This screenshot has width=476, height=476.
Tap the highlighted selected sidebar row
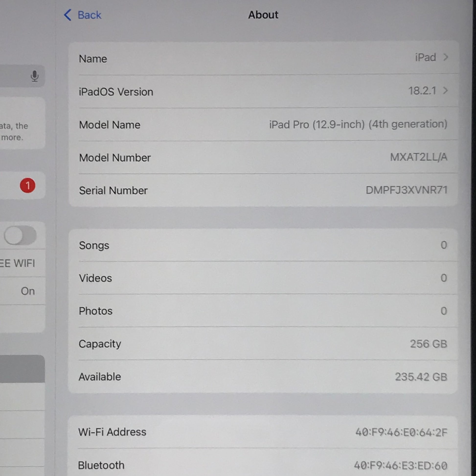[x=23, y=369]
